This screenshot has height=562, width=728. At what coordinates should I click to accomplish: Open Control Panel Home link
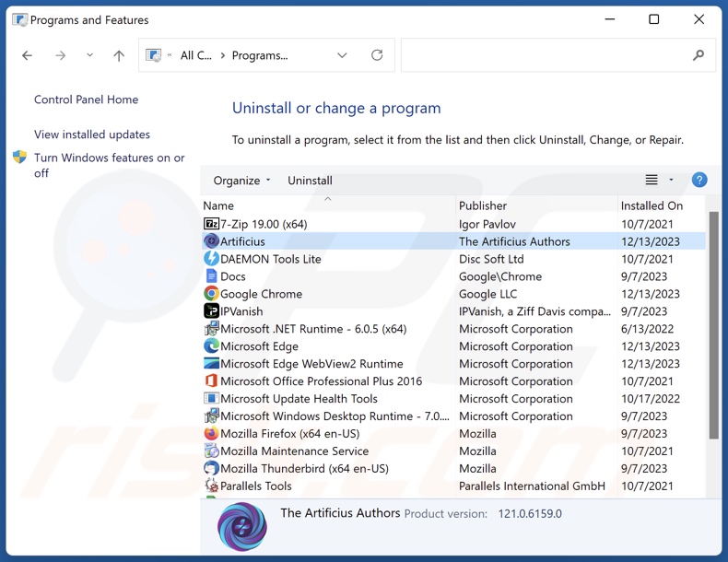tap(86, 100)
